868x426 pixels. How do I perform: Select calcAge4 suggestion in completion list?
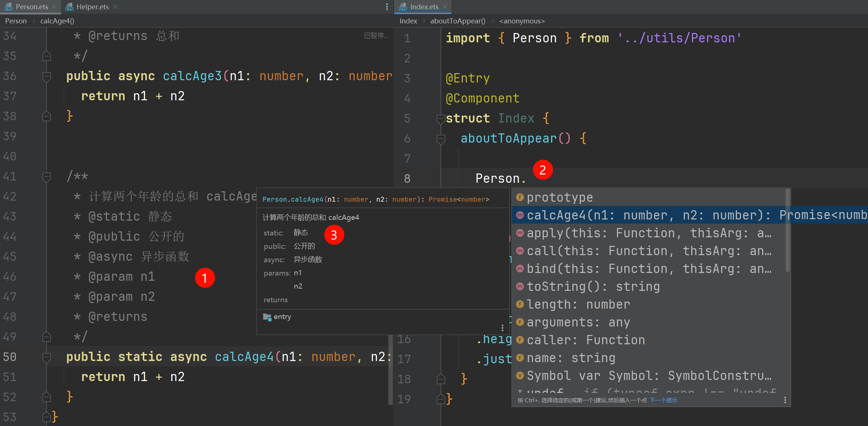tap(690, 215)
